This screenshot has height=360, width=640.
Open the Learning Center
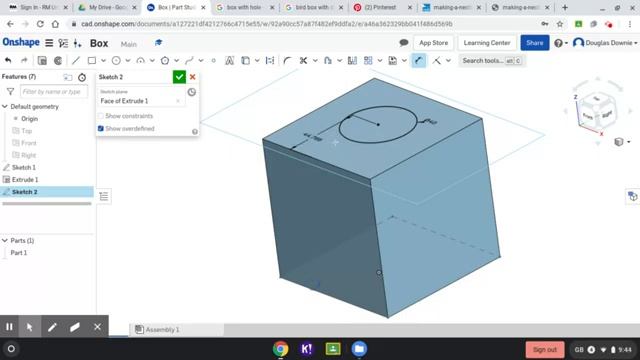(487, 43)
